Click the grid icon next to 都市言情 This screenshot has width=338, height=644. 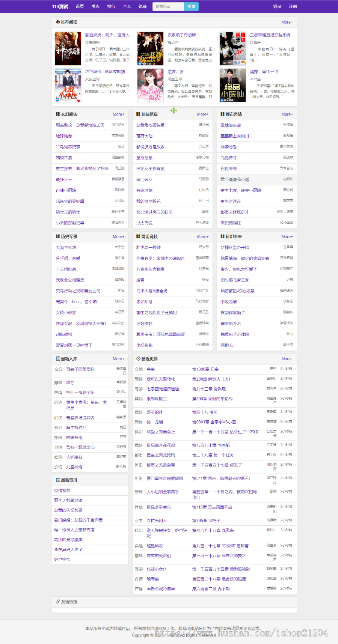tap(222, 114)
